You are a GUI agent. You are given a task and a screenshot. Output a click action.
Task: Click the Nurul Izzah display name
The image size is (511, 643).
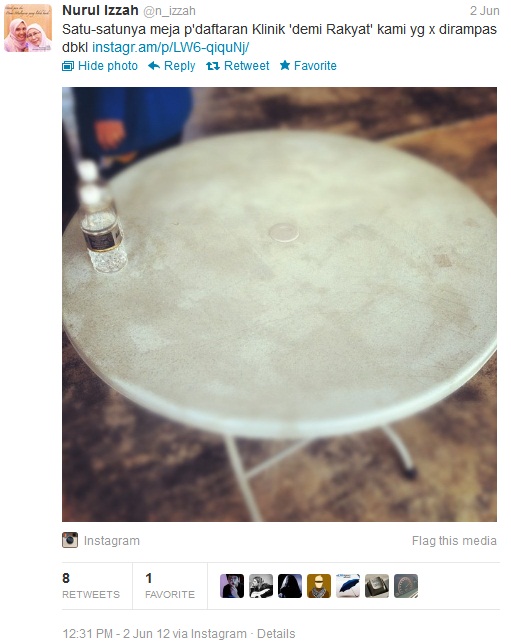pyautogui.click(x=100, y=10)
